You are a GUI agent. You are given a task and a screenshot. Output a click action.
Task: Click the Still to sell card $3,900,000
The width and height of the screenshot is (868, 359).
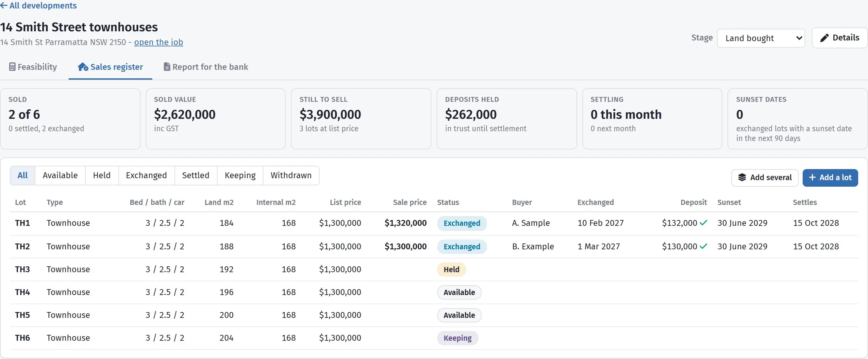tap(361, 119)
